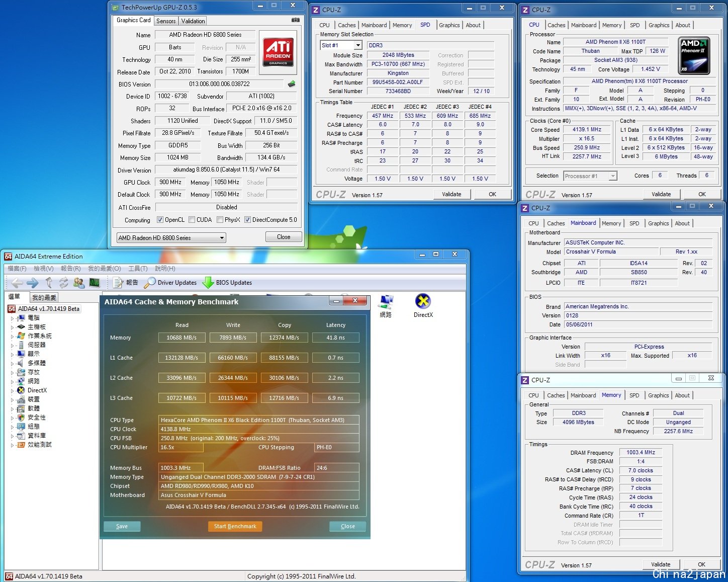Switch to the Validation tab in GPU-Z

point(193,21)
